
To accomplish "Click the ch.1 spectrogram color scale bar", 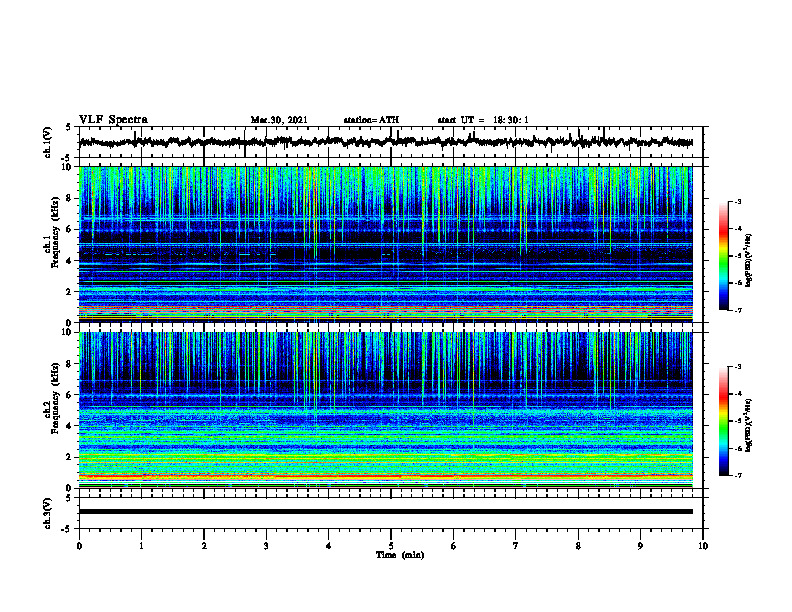I will [724, 256].
